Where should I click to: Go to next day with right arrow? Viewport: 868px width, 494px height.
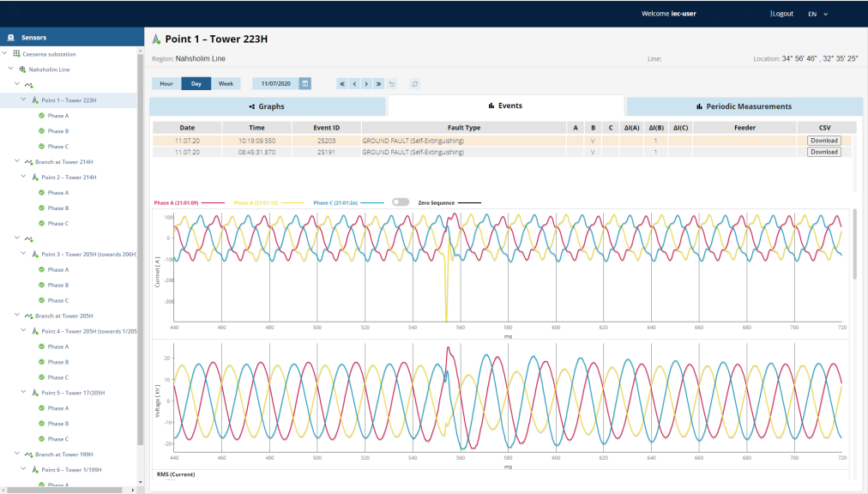(366, 84)
